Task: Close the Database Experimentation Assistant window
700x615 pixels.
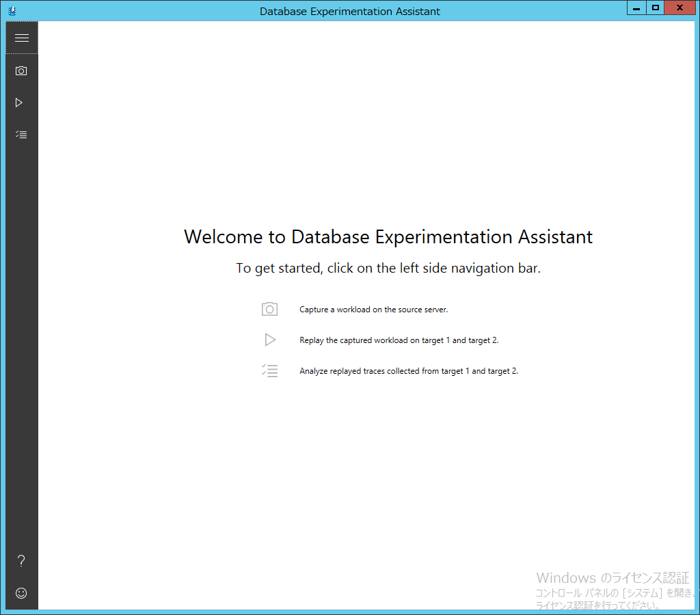Action: [679, 8]
